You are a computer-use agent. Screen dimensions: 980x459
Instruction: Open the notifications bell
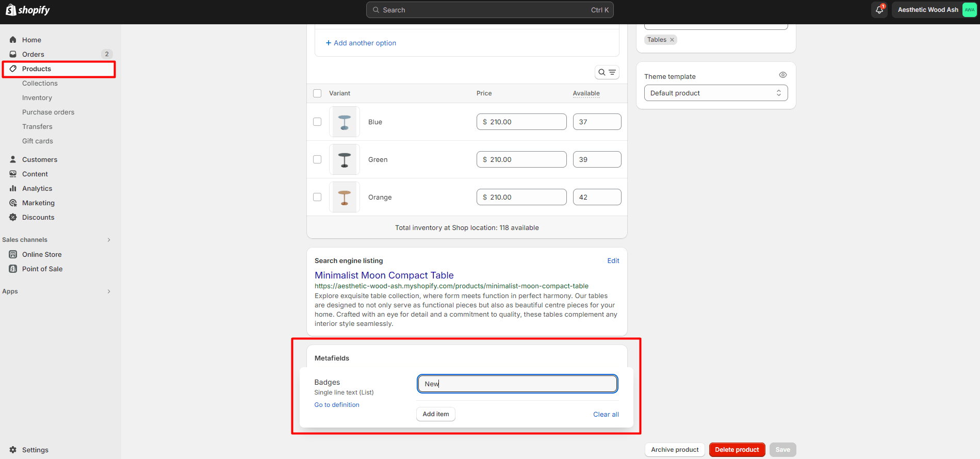879,10
